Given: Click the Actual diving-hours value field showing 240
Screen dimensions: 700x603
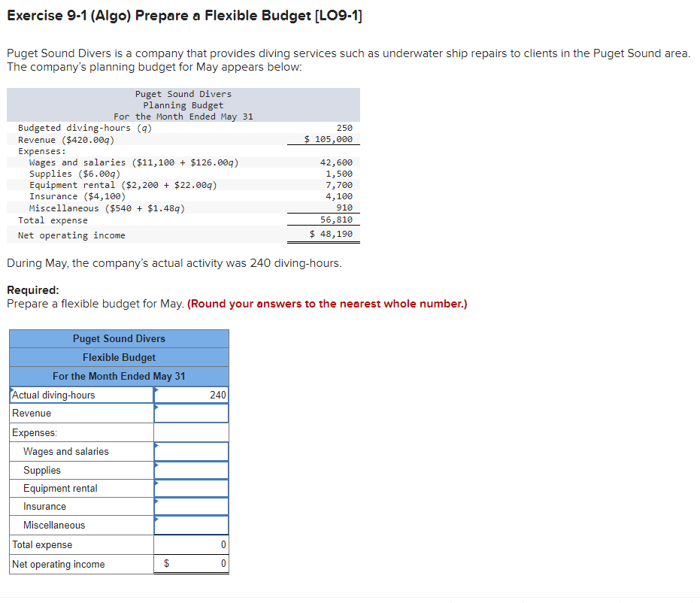Looking at the screenshot, I should 191,395.
